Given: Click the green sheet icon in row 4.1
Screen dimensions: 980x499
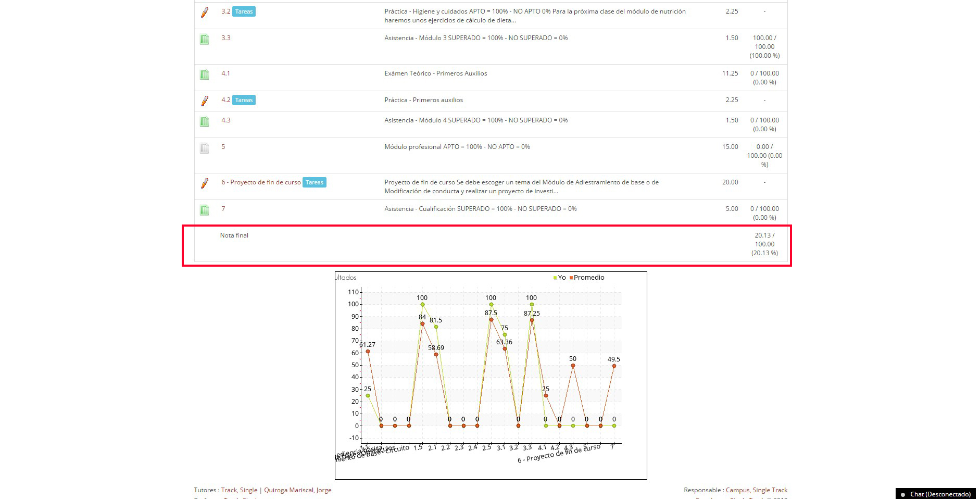Looking at the screenshot, I should tap(205, 74).
